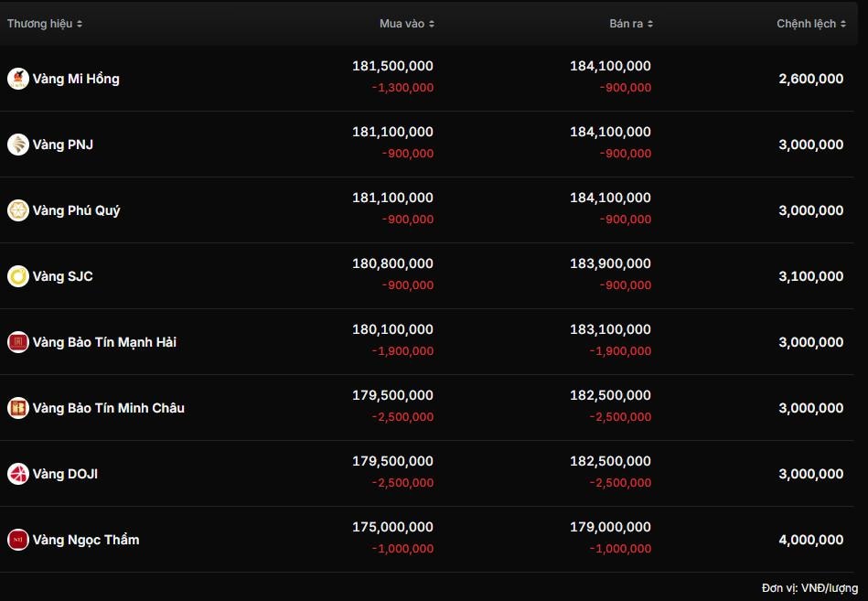Click SJC spread value 3,100,000
This screenshot has width=868, height=601.
coord(810,276)
